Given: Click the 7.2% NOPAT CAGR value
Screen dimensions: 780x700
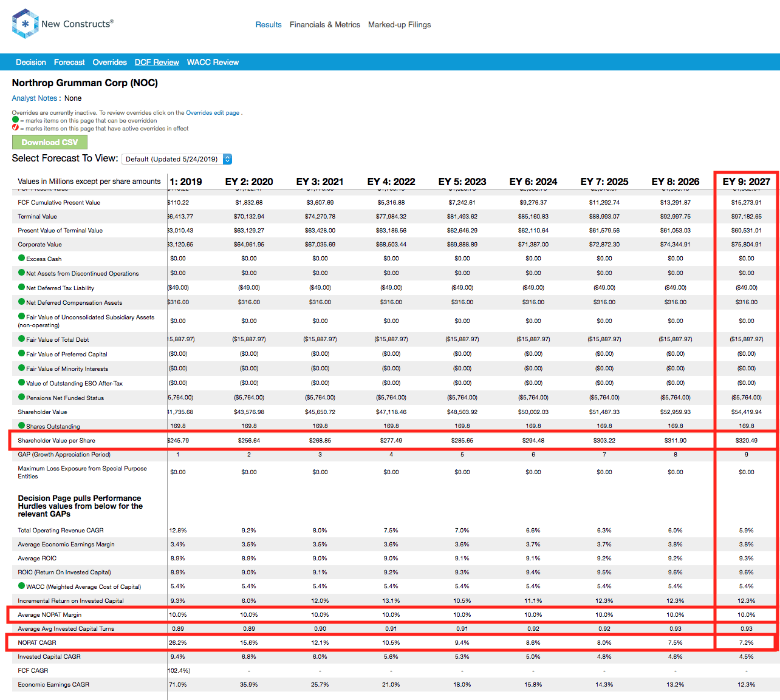Looking at the screenshot, I should click(x=747, y=642).
